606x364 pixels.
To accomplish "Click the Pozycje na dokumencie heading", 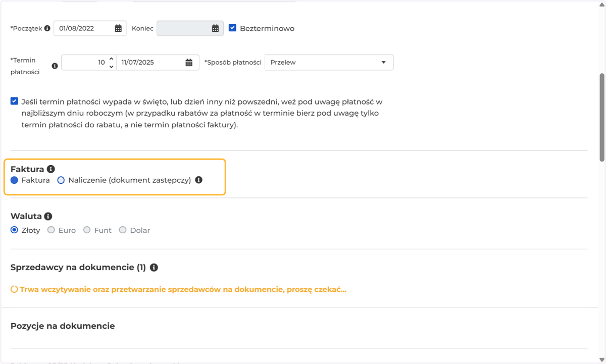I will point(63,326).
